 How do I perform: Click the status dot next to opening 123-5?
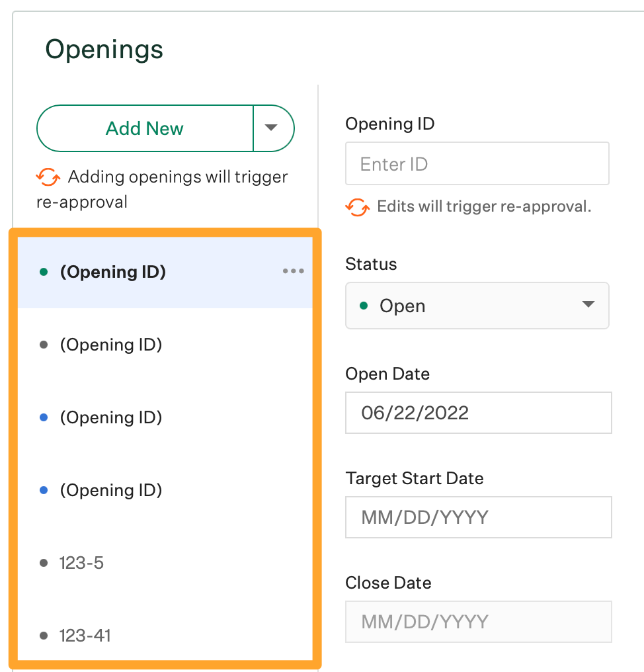point(43,562)
